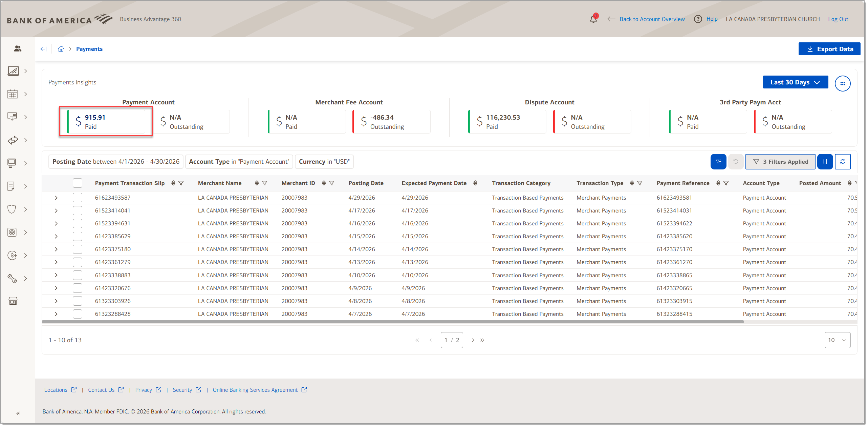The height and width of the screenshot is (427, 868).
Task: Click the blue filter list icon button
Action: 718,162
